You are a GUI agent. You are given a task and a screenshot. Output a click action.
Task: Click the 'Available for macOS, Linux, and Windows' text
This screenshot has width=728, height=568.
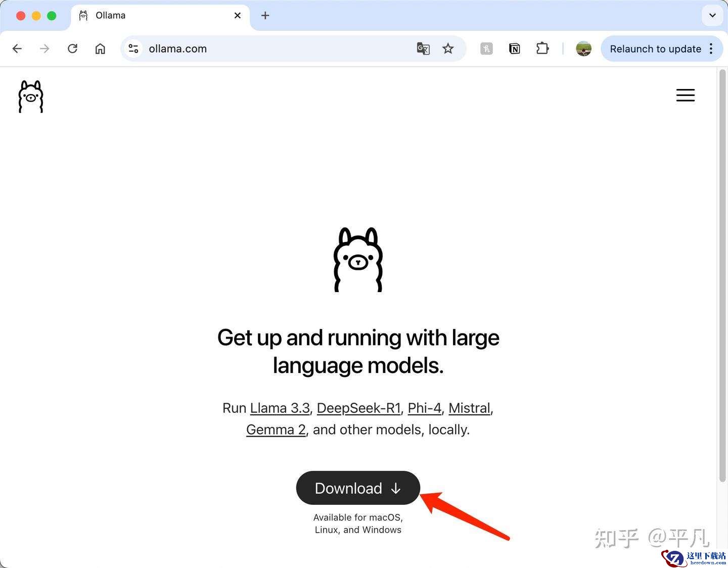tap(358, 524)
